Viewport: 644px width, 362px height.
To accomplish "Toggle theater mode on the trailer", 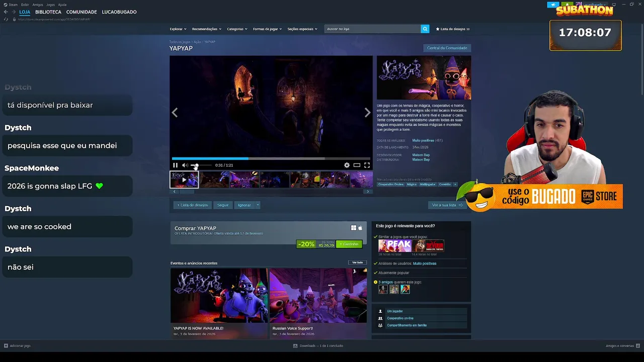I will click(x=357, y=165).
